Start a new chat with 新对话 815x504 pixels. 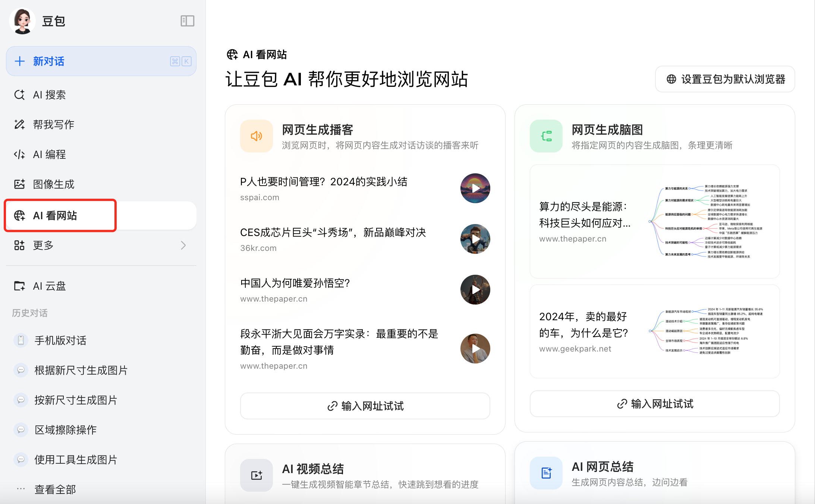101,61
